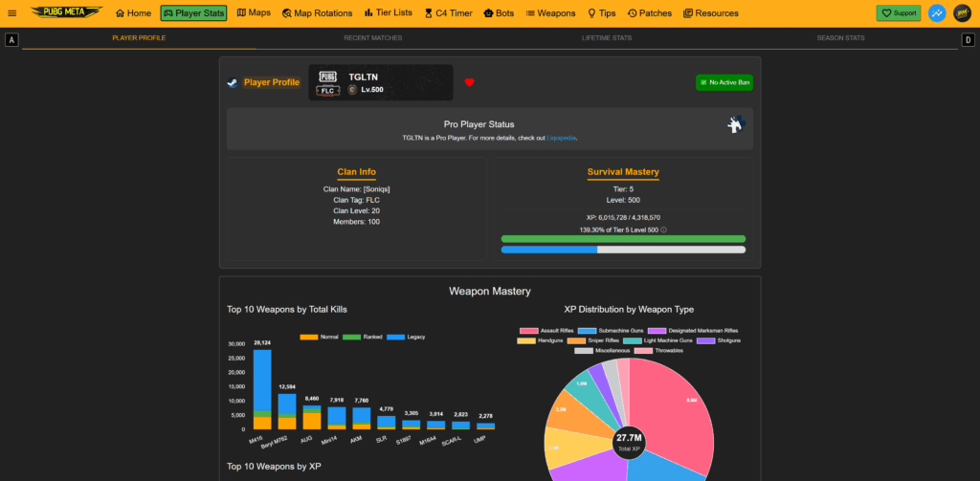Click the Mini14 bar in the kills chart

tap(337, 418)
